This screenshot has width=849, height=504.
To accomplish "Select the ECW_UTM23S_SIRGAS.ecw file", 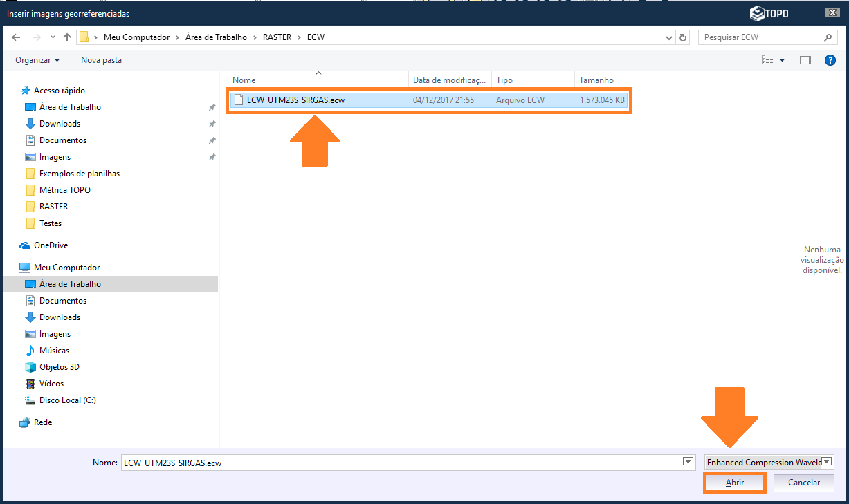I will pyautogui.click(x=295, y=100).
